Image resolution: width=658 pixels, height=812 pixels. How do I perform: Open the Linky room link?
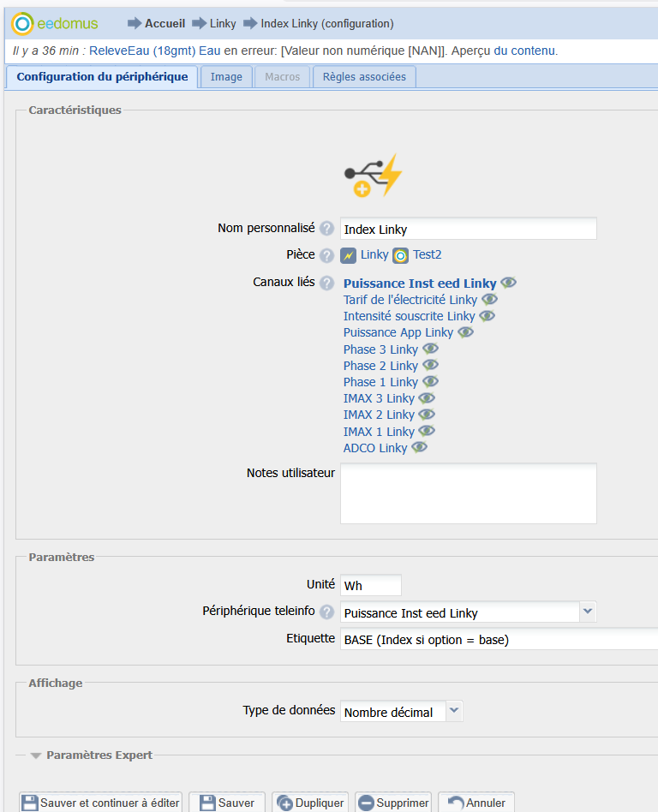coord(374,254)
